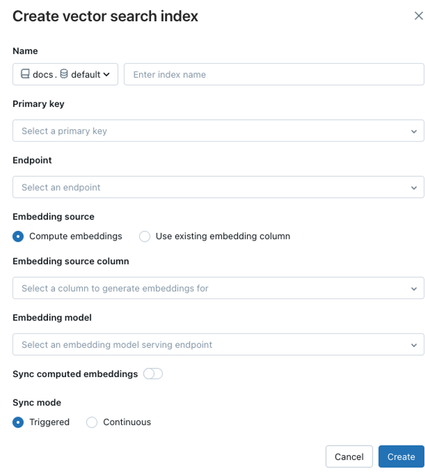This screenshot has height=472, width=425.
Task: Open the Embedding model serving endpoint dropdown
Action: click(x=218, y=344)
